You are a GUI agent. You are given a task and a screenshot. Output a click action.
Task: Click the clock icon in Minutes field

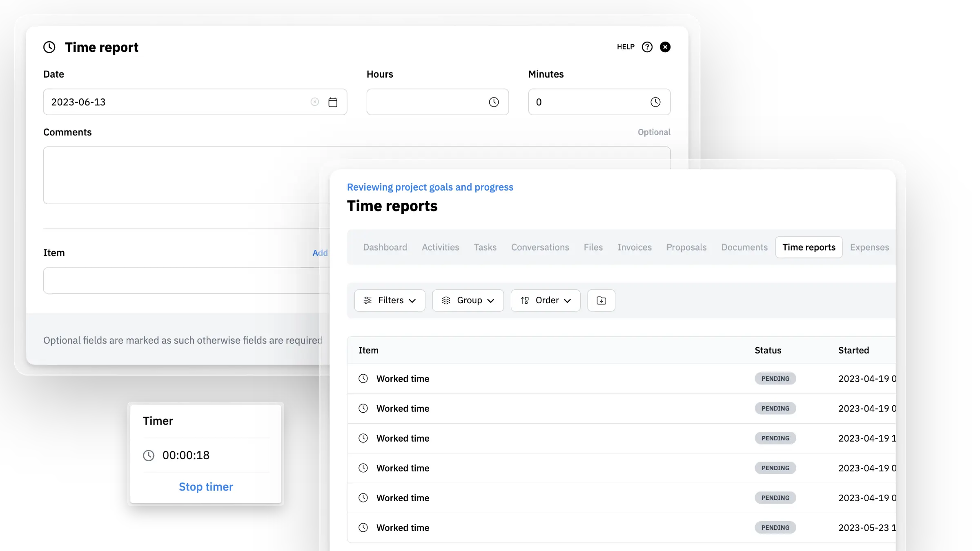(655, 102)
